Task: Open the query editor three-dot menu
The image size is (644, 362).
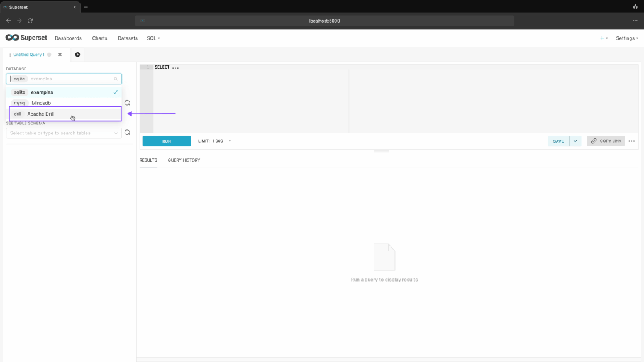Action: 631,141
